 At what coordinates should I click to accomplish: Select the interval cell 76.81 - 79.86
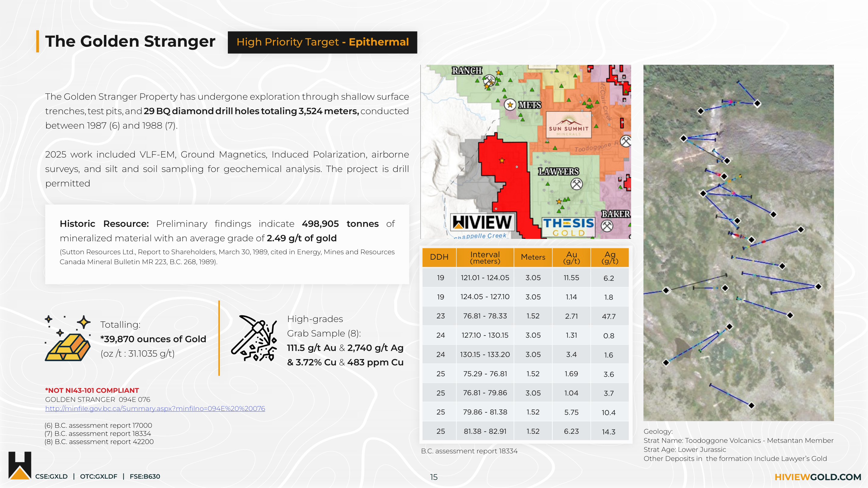(485, 393)
